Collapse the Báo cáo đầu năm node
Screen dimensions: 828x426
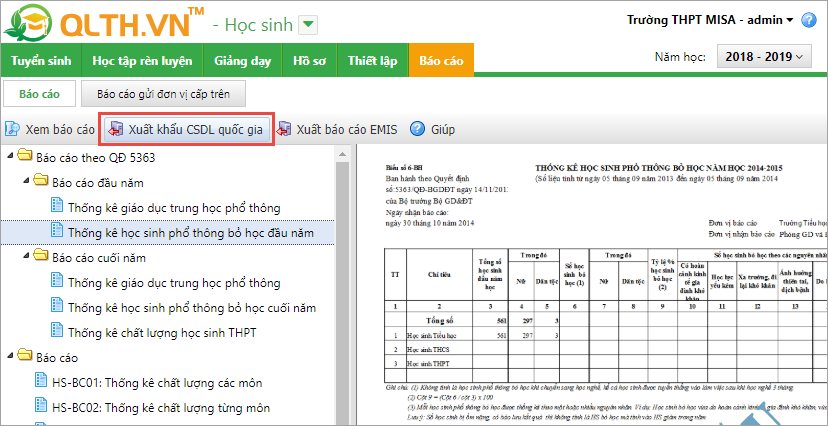(x=26, y=183)
